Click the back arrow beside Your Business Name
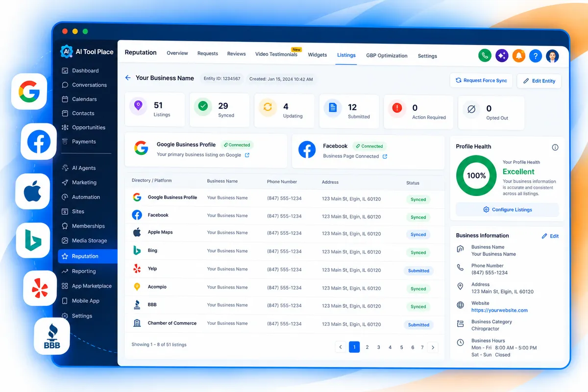Image resolution: width=588 pixels, height=392 pixels. [128, 77]
